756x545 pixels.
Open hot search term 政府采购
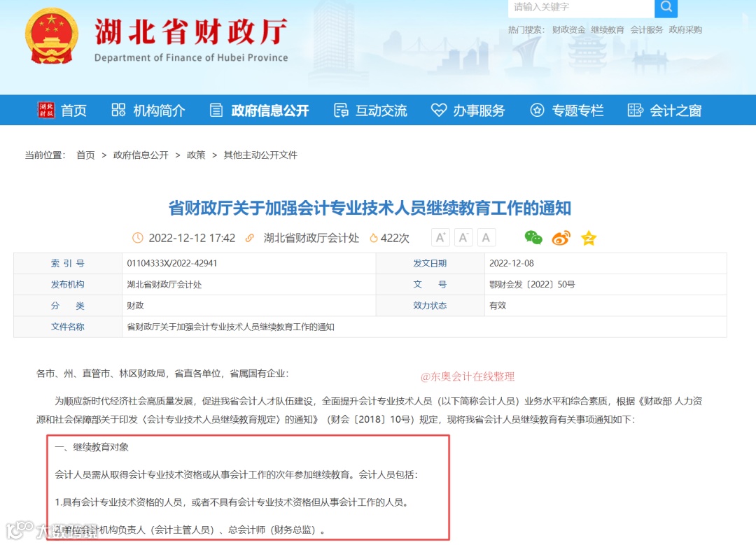685,30
